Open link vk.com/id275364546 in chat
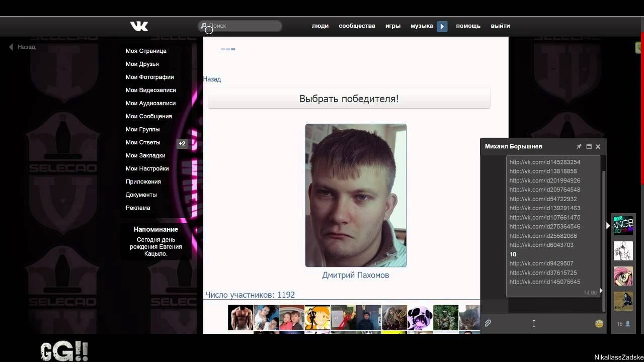 pyautogui.click(x=545, y=227)
